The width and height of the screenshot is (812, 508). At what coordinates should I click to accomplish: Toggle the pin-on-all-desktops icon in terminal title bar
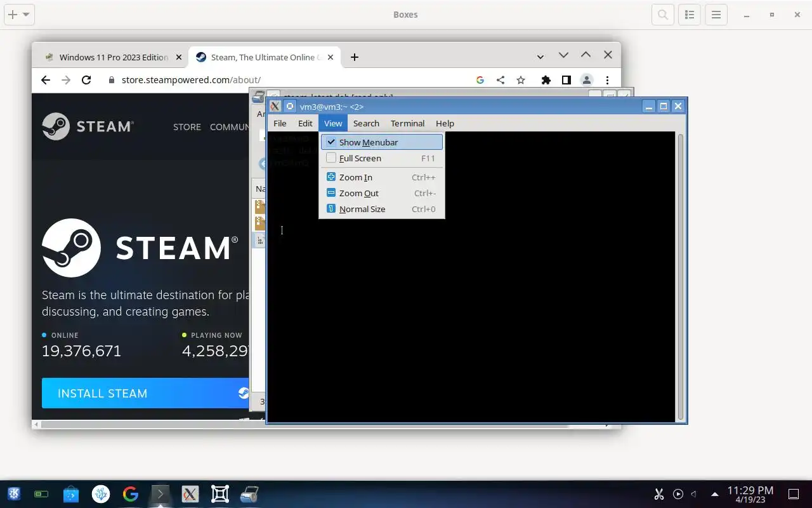(289, 106)
